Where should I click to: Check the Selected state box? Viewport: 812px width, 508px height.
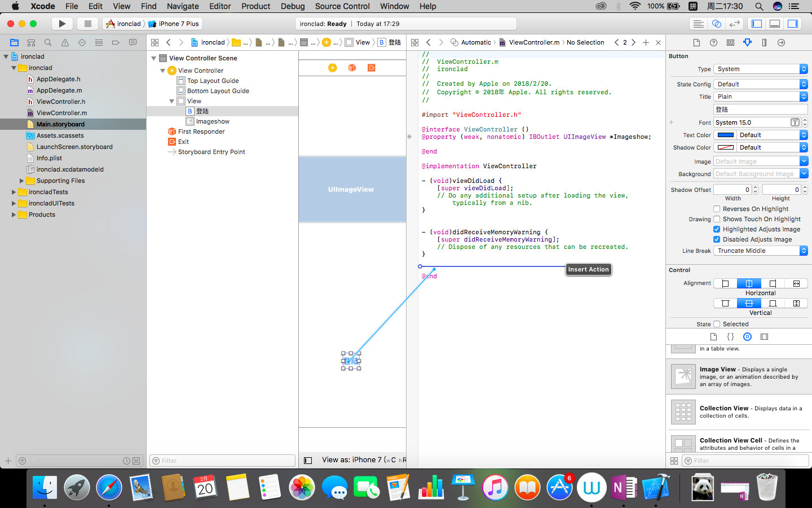click(717, 324)
